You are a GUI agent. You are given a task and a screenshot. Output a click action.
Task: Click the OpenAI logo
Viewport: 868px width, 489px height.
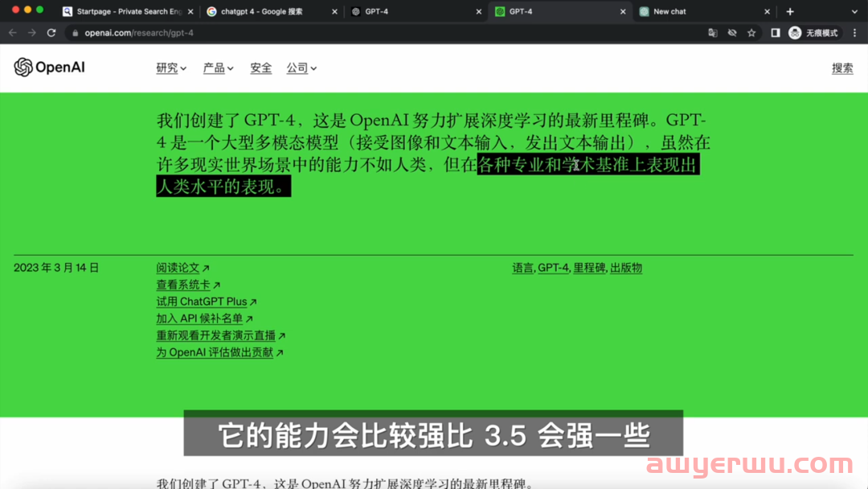point(49,67)
